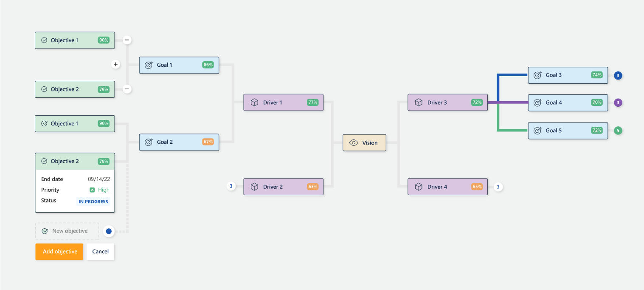Select the Goal 3 node
The image size is (644, 290).
pos(568,75)
